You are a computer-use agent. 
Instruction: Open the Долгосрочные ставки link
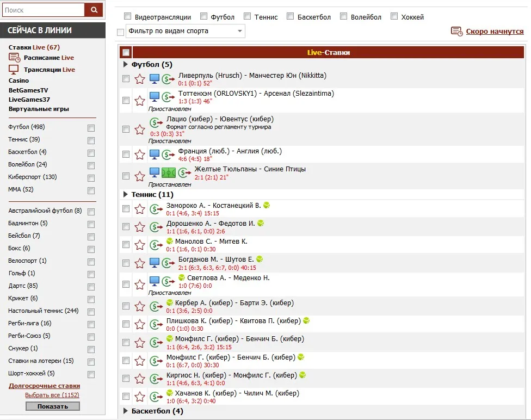coord(45,385)
